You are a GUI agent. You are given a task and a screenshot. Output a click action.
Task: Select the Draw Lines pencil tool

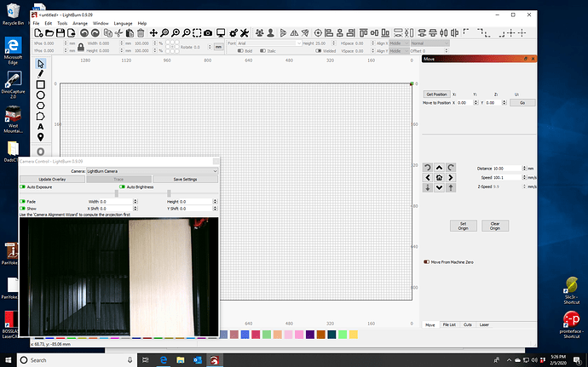point(41,74)
